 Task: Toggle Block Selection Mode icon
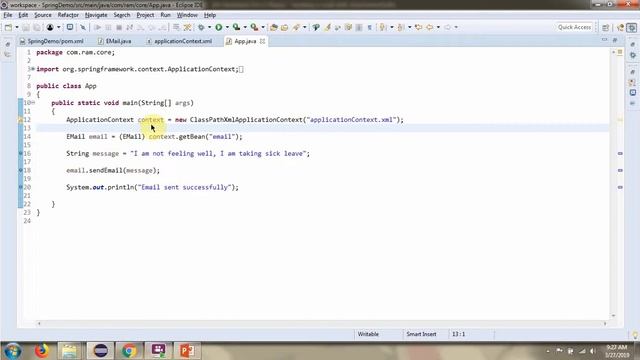click(359, 27)
